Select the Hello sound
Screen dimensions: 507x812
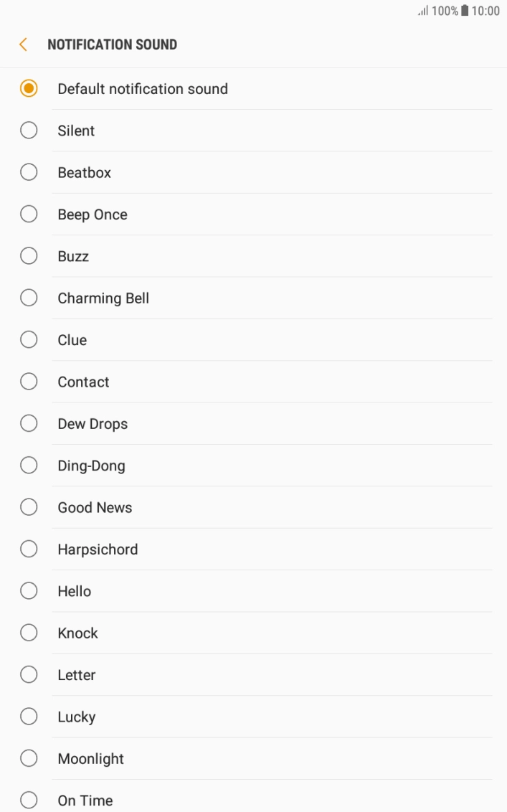[74, 590]
